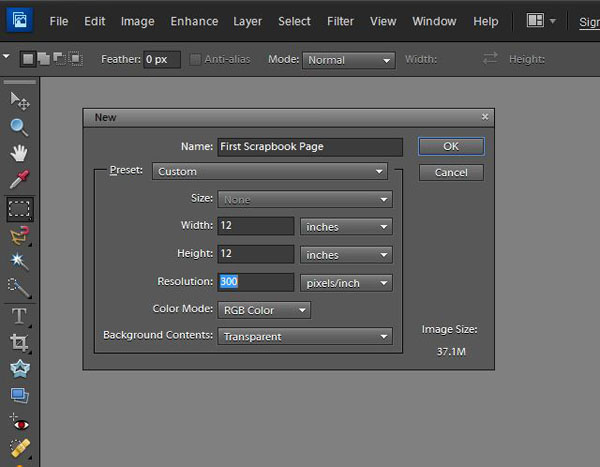Open the arrange documents layout icon
This screenshot has width=600, height=467.
(x=535, y=20)
